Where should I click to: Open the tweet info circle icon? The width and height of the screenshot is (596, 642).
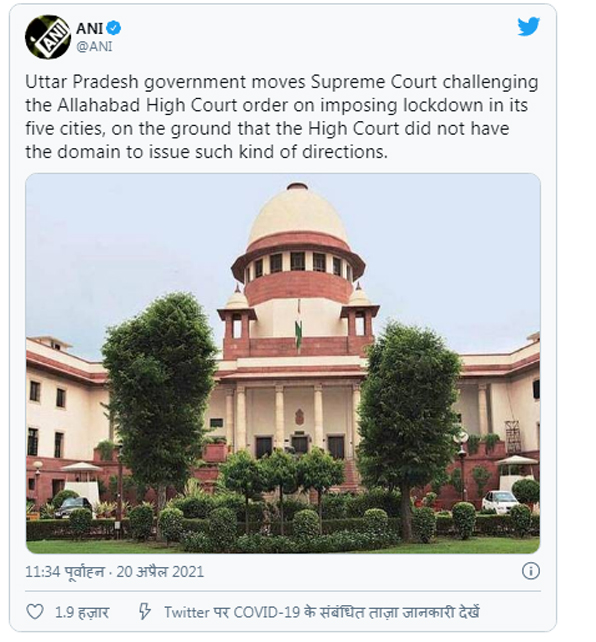point(531,571)
